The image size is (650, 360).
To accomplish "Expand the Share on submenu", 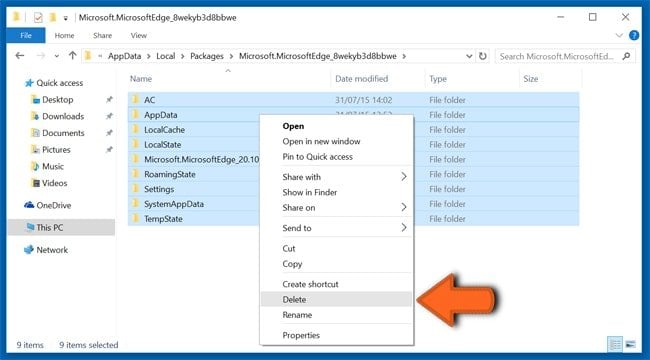I will point(337,208).
